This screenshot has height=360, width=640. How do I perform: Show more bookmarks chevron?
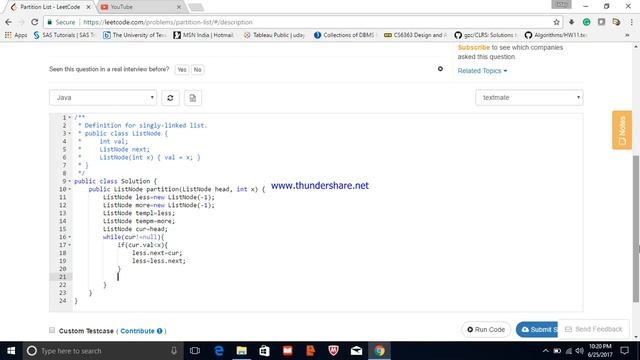click(627, 35)
